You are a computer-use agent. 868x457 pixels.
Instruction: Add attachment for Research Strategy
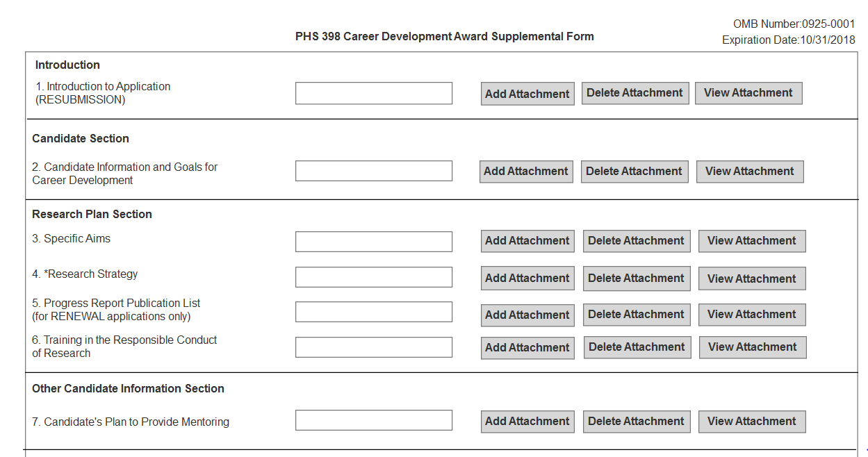[x=527, y=279]
